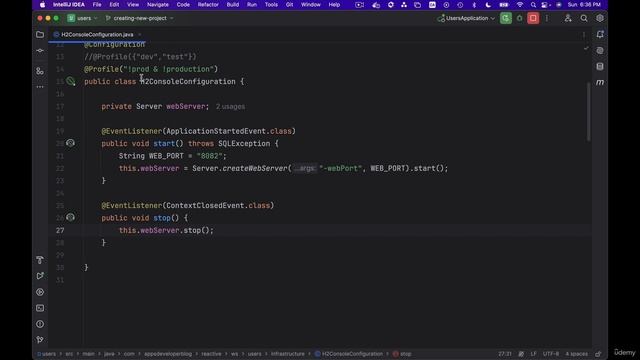Open the Git tool window

[40, 340]
